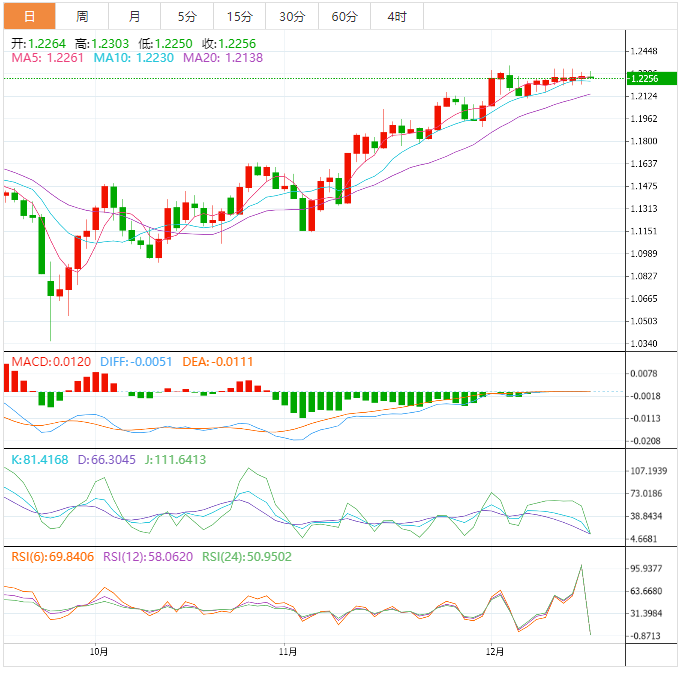This screenshot has height=673, width=682.
Task: Click the 开:1.2264 open price value
Action: tap(38, 44)
